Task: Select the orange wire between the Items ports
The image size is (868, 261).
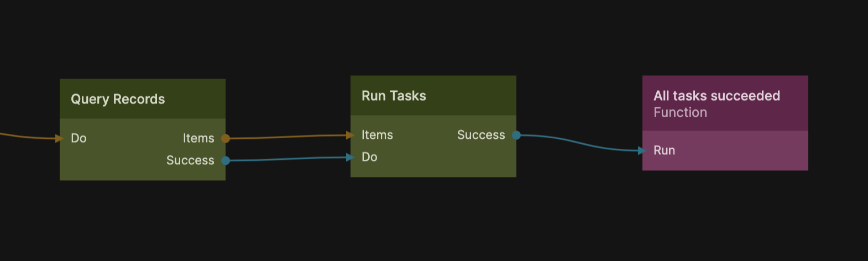Action: tap(287, 137)
